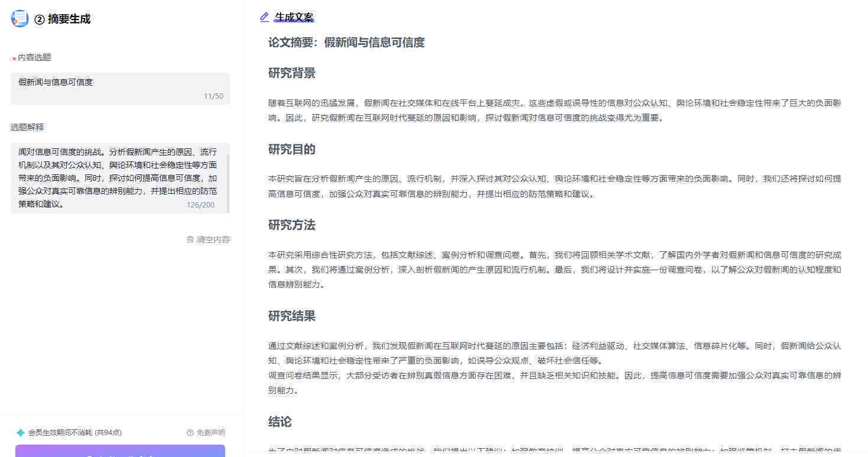Viewport: 868px width, 457px height.
Task: Click the 11/50 character counter
Action: pos(213,96)
